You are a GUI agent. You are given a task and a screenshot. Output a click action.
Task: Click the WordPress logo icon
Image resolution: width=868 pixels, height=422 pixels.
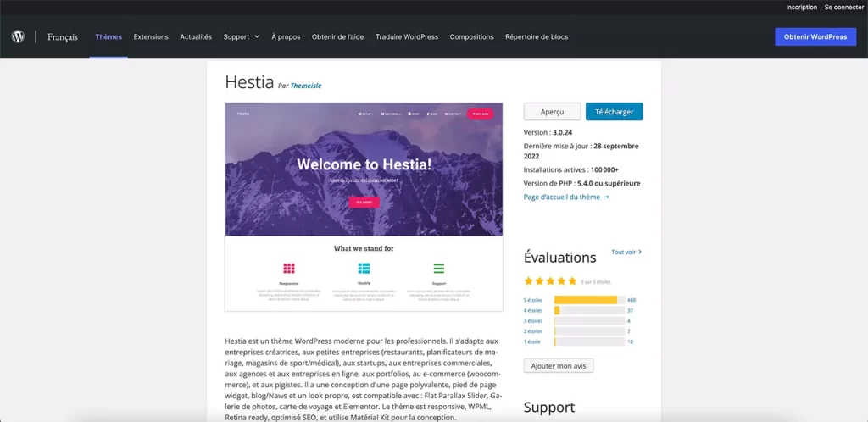[x=19, y=37]
